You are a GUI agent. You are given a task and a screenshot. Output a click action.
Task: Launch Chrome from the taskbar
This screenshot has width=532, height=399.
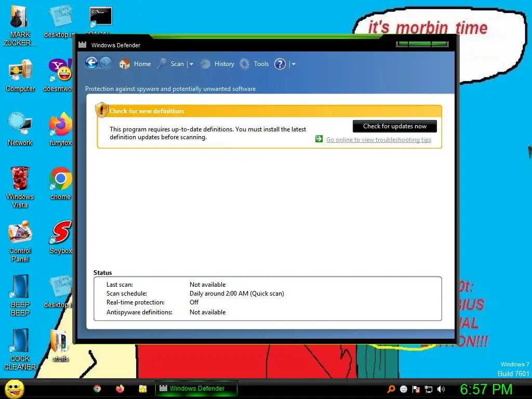(97, 389)
